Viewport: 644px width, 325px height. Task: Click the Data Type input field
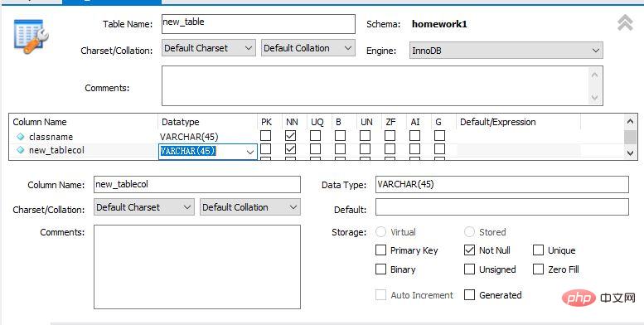coord(502,185)
